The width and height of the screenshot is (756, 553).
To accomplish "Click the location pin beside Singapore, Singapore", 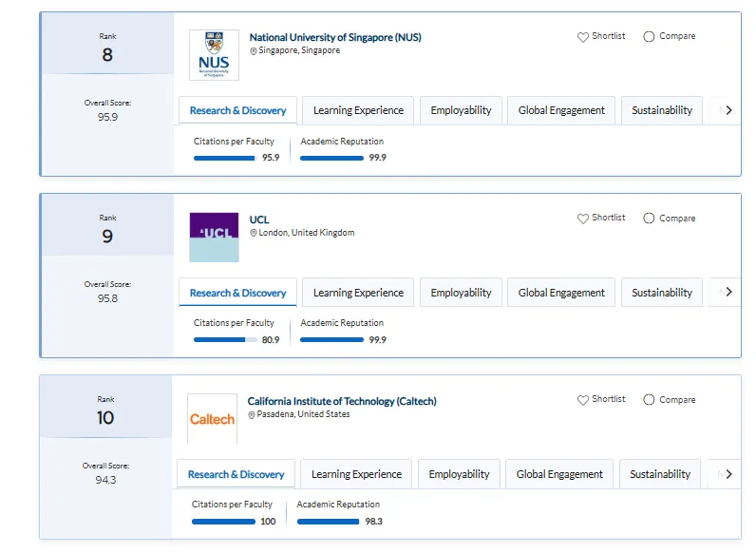I will coord(254,51).
